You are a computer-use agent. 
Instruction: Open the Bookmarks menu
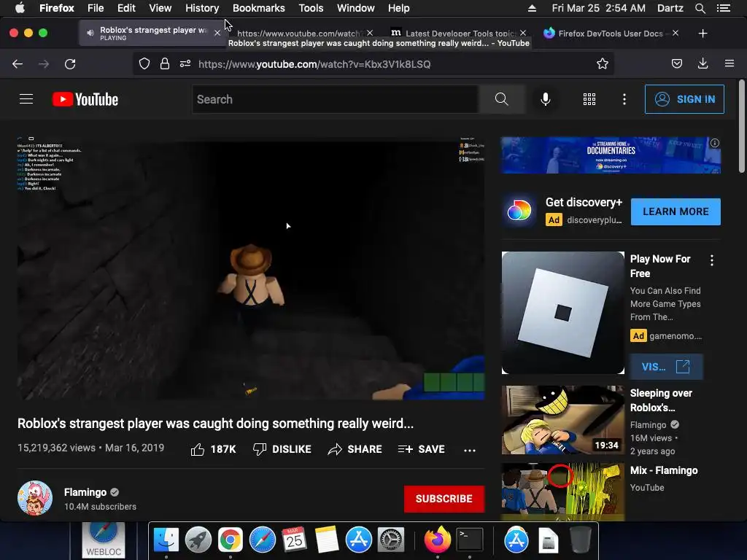259,8
